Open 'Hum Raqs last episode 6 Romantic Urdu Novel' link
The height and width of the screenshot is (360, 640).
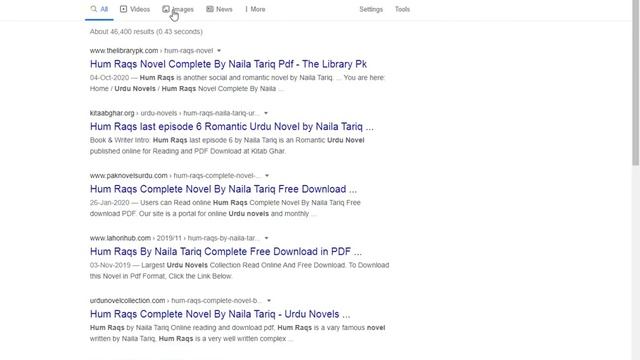coord(231,127)
